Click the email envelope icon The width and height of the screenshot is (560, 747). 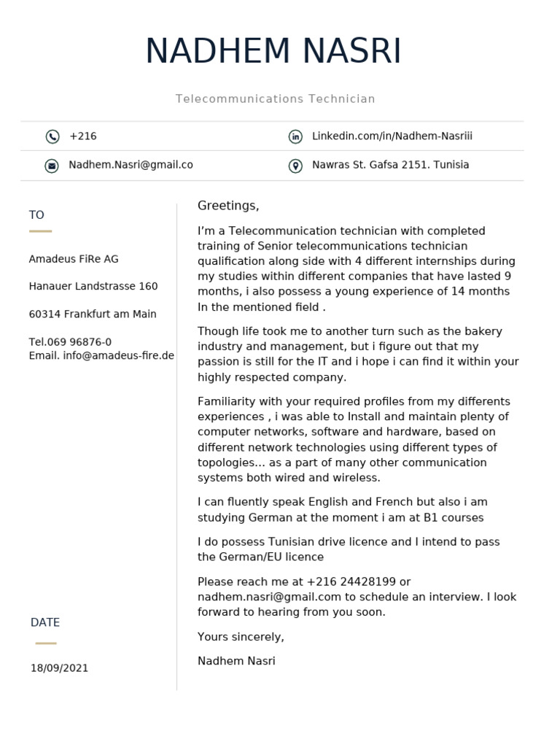pos(52,166)
